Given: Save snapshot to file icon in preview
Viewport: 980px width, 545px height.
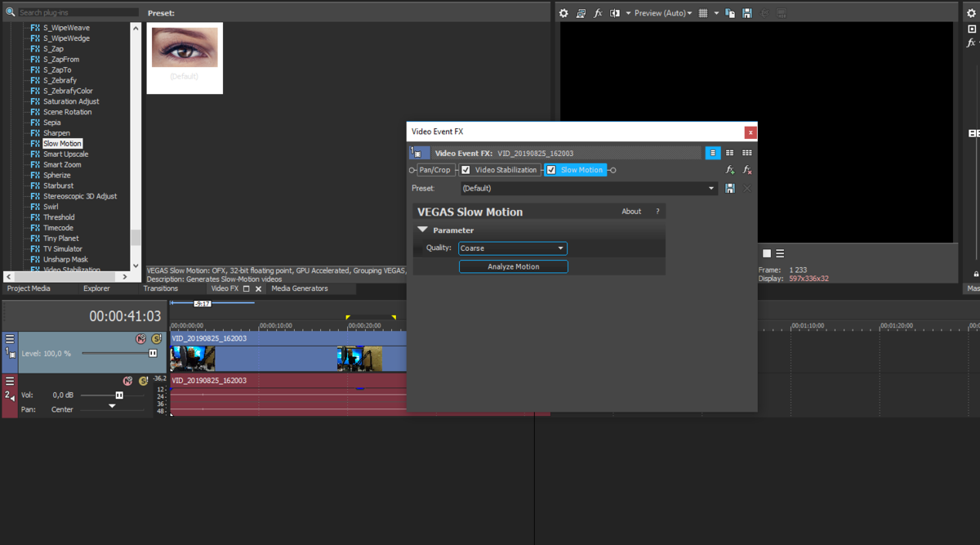Looking at the screenshot, I should pos(747,13).
